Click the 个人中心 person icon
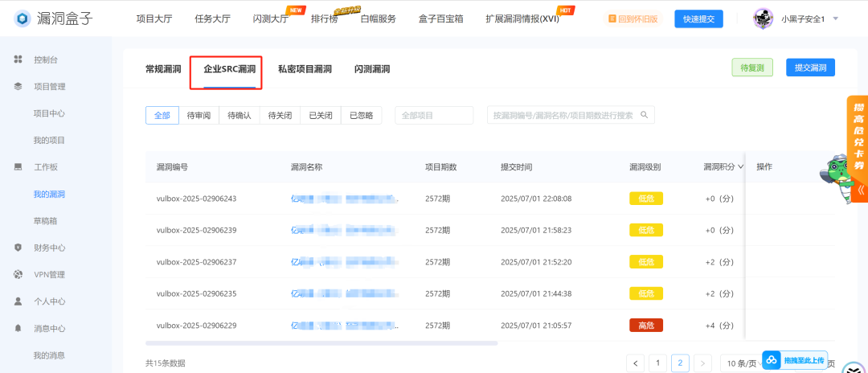The height and width of the screenshot is (373, 868). [x=18, y=301]
